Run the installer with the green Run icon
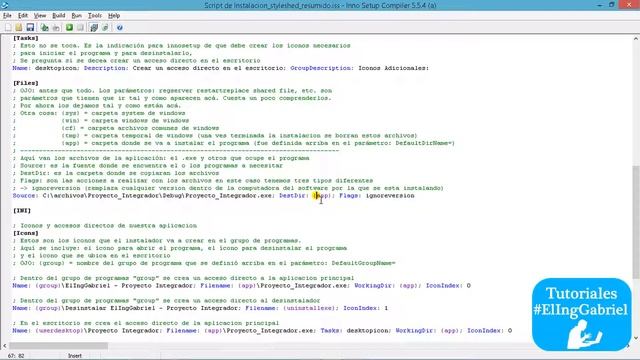640x360 pixels. (x=69, y=27)
